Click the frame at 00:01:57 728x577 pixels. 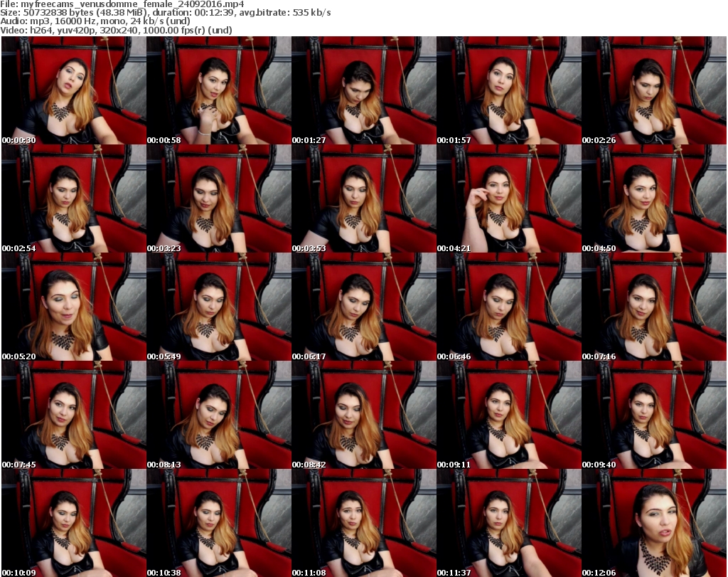509,90
